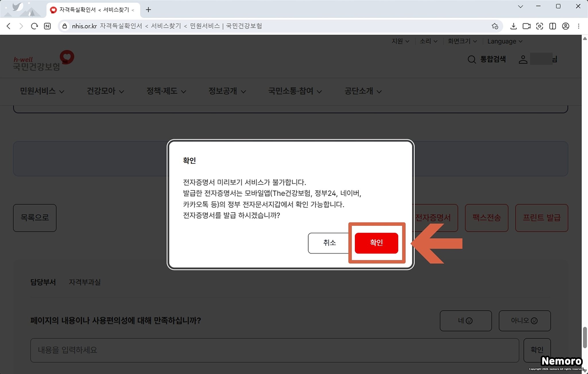The image size is (588, 374).
Task: Toggle the split view side panel icon
Action: [x=552, y=26]
